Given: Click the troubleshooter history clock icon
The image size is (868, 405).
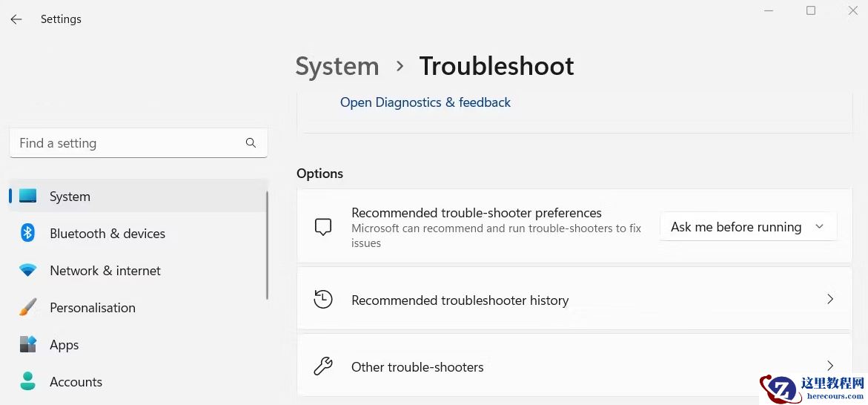Looking at the screenshot, I should pos(323,300).
